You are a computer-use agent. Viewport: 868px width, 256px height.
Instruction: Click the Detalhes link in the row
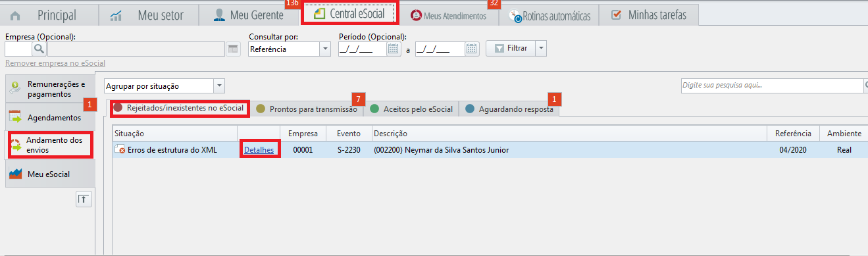(x=259, y=149)
